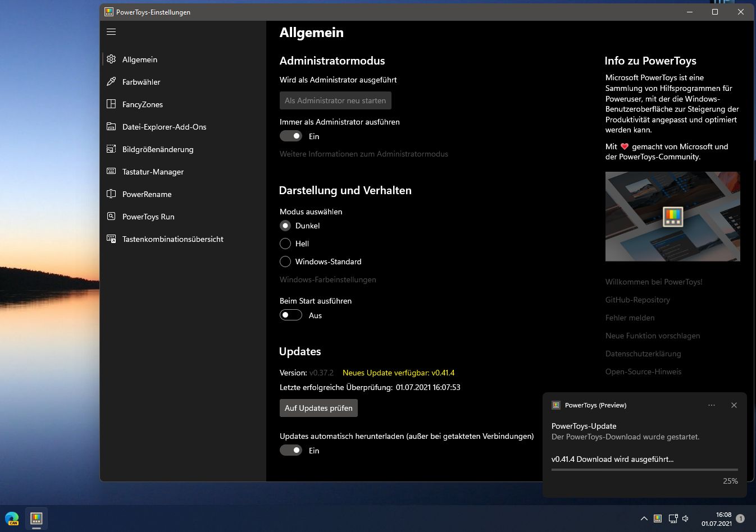
Task: Select the Hell mode radio button
Action: pyautogui.click(x=285, y=244)
